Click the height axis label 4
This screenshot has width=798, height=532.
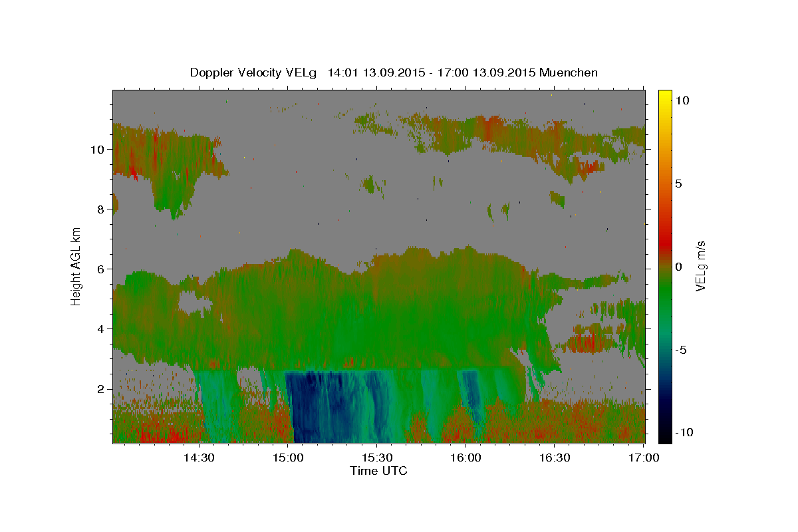(x=101, y=329)
